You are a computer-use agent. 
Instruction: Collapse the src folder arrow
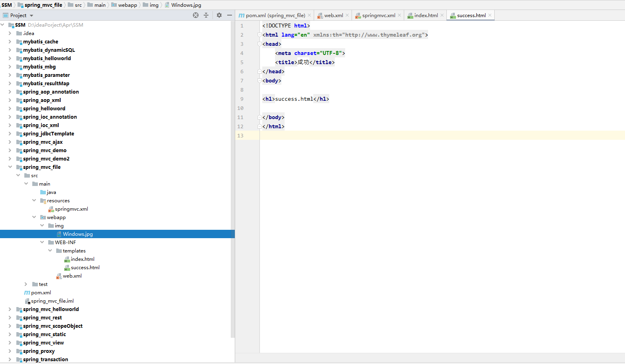coord(18,175)
